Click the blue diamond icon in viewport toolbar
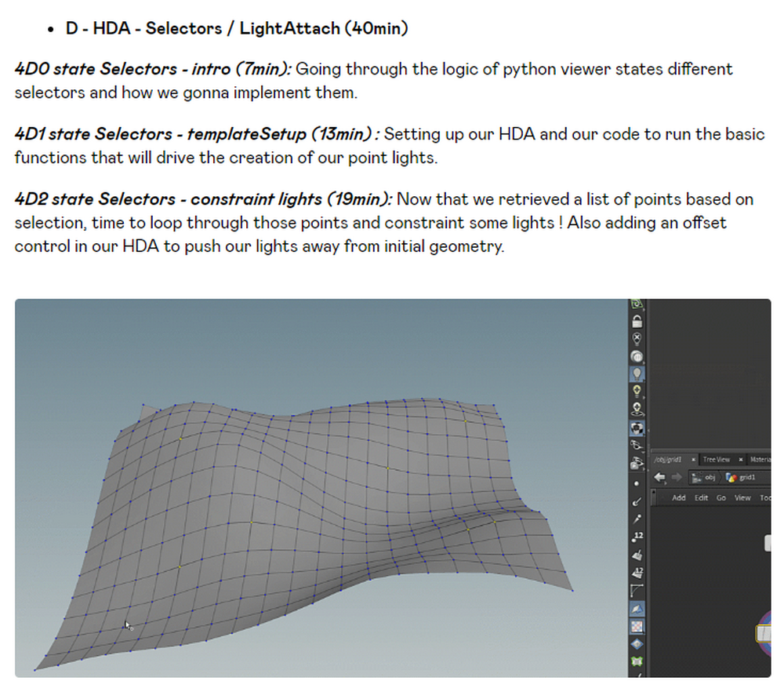784x699 pixels. tap(637, 644)
